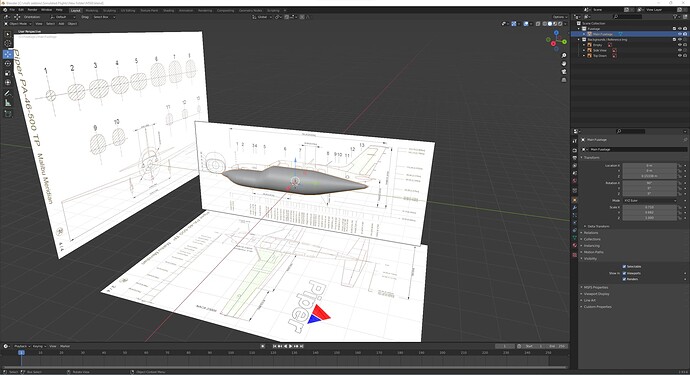Screen dimensions: 690x375
Task: Open the Modifiers wrench tab icon
Action: pyautogui.click(x=574, y=207)
